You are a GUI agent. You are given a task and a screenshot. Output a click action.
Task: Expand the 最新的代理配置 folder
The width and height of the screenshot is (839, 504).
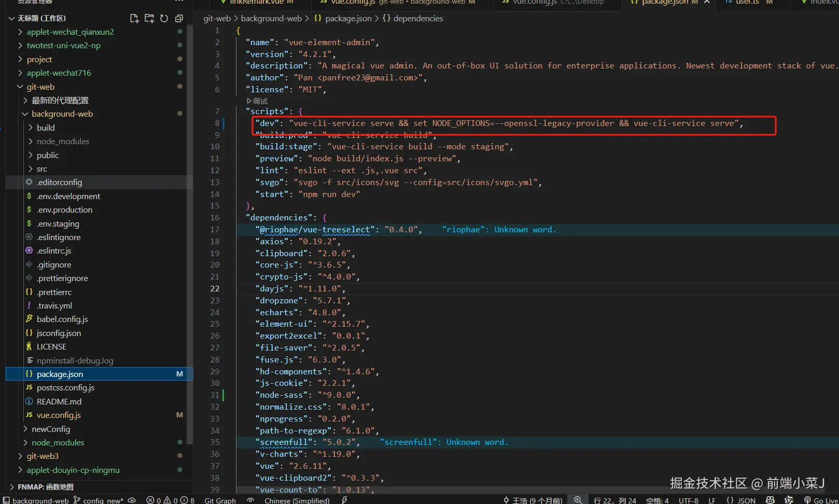(60, 100)
